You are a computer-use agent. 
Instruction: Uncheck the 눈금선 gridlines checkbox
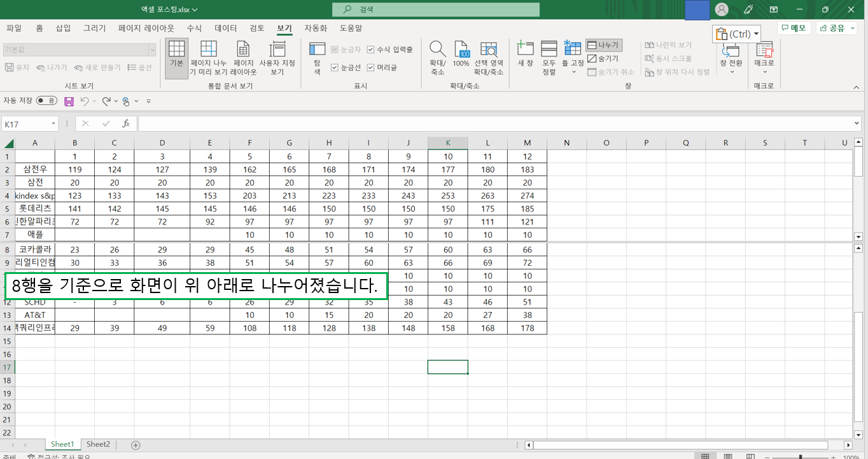pos(335,67)
